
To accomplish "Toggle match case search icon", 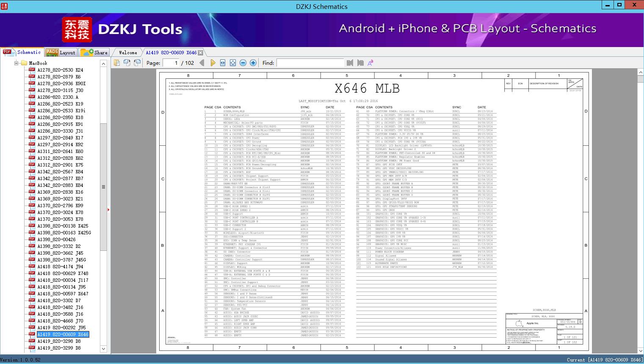I will click(x=370, y=63).
